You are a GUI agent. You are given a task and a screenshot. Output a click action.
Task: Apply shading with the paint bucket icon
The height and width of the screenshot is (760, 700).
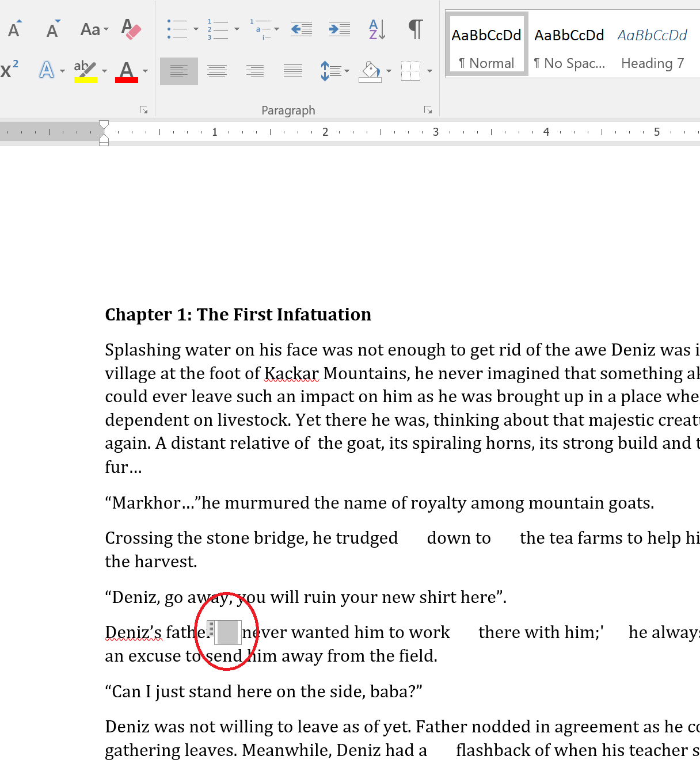pos(371,71)
